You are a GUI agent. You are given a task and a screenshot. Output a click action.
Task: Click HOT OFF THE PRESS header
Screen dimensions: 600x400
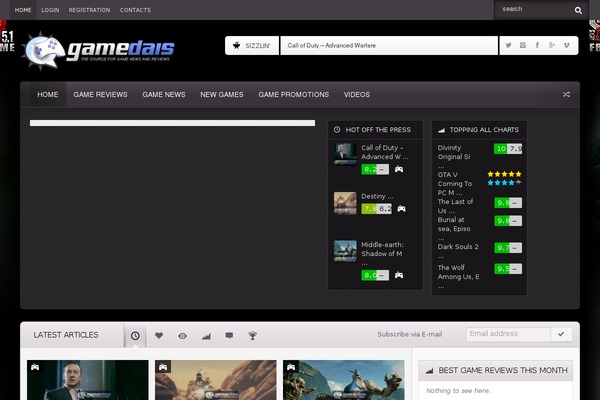(375, 130)
